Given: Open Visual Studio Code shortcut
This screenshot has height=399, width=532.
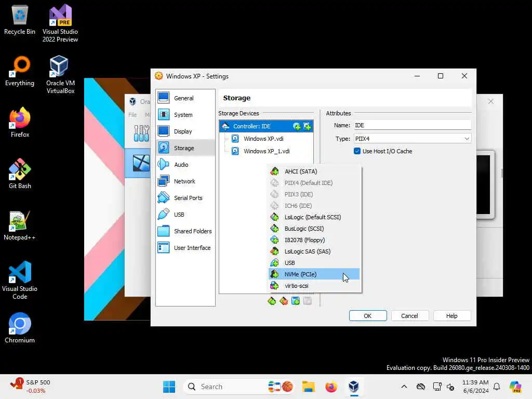Looking at the screenshot, I should [20, 280].
